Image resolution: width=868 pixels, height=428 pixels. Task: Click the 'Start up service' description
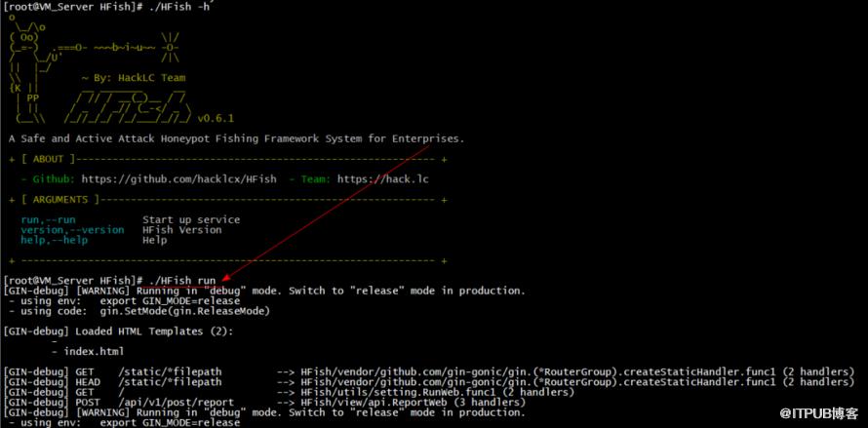tap(191, 219)
